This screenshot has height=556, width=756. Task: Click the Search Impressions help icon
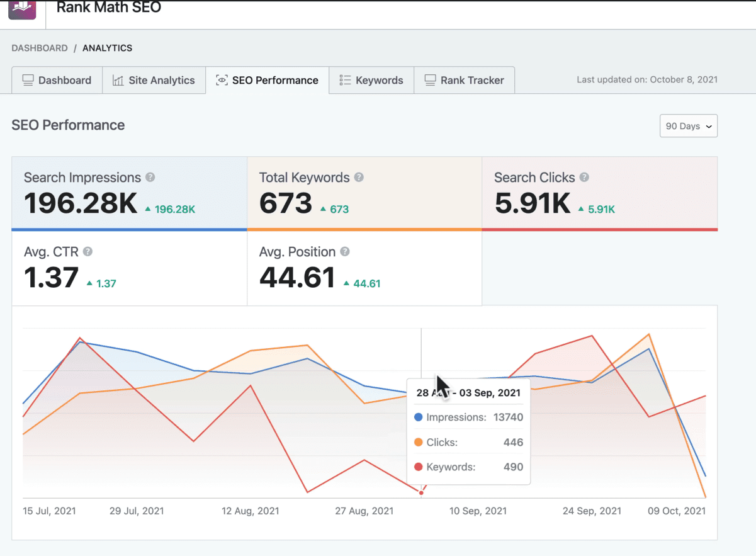click(x=150, y=178)
